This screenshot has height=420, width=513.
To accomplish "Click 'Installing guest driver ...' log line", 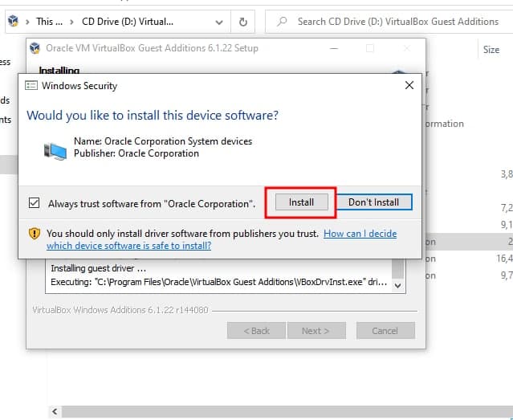I will [x=98, y=268].
